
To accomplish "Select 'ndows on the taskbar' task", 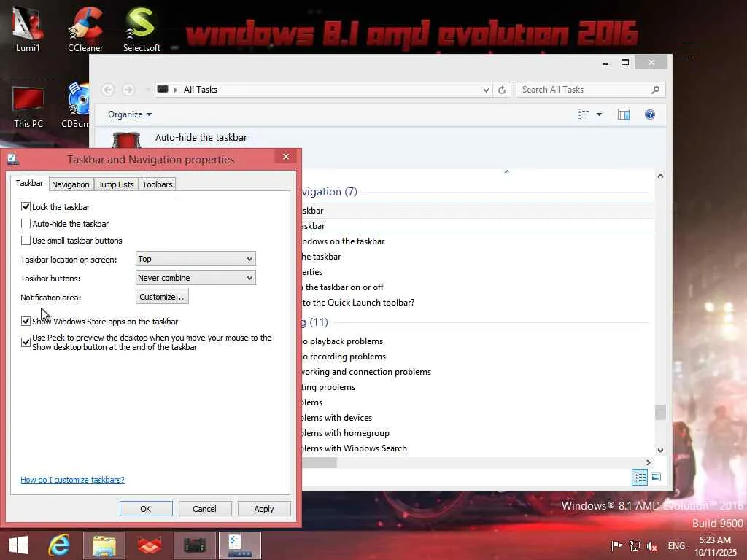I will (x=343, y=241).
